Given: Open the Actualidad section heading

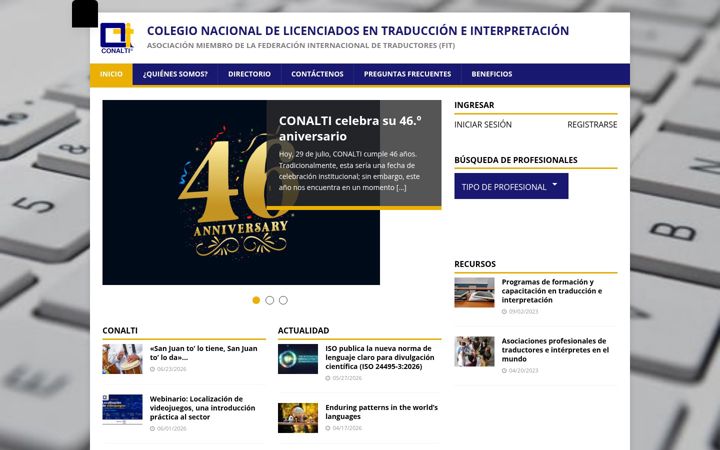Looking at the screenshot, I should [303, 330].
